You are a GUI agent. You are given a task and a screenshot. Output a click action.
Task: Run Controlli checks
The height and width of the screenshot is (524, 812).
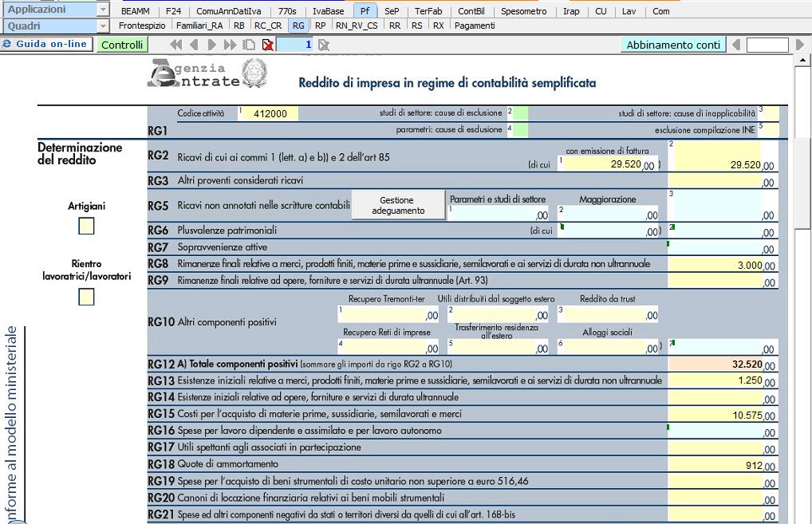122,45
